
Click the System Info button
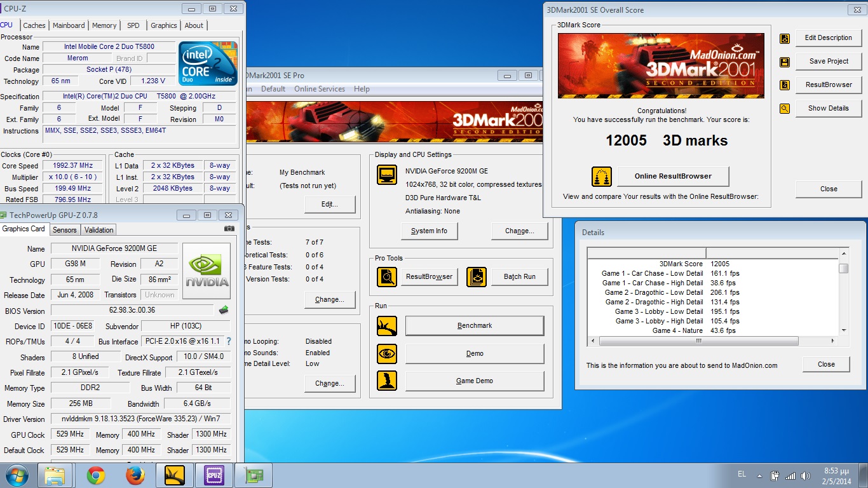(x=429, y=231)
